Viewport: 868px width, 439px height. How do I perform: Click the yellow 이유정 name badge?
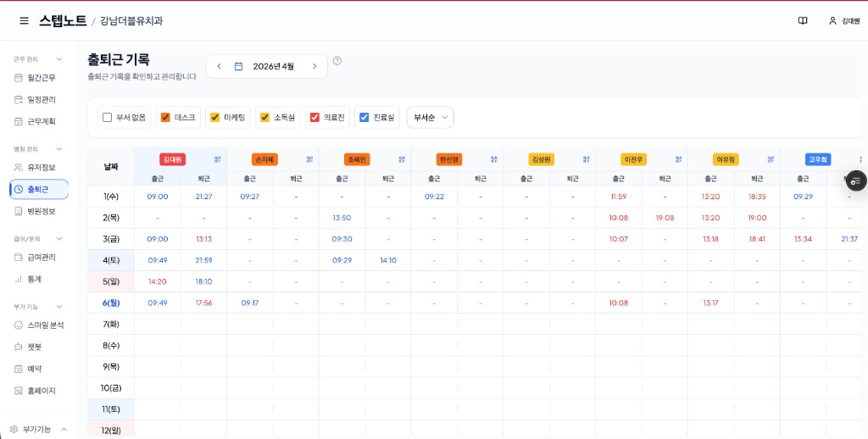pos(726,159)
